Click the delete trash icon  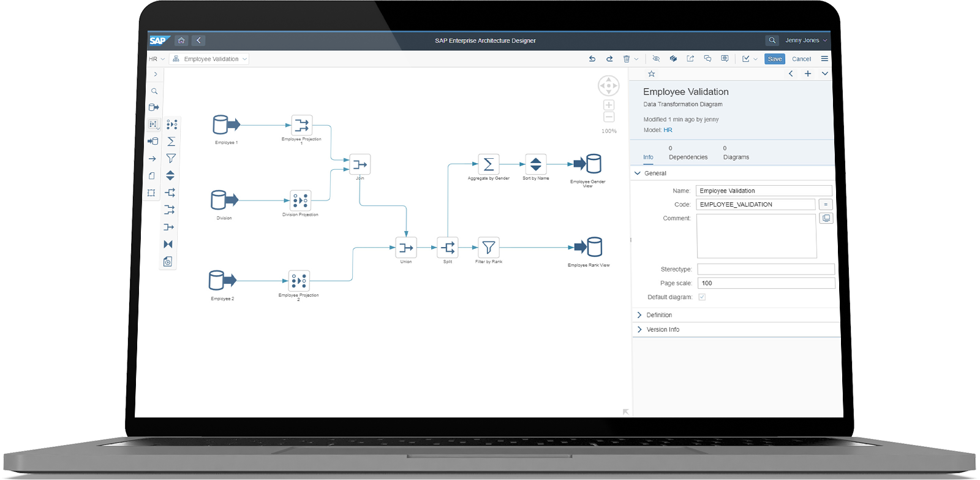[627, 59]
